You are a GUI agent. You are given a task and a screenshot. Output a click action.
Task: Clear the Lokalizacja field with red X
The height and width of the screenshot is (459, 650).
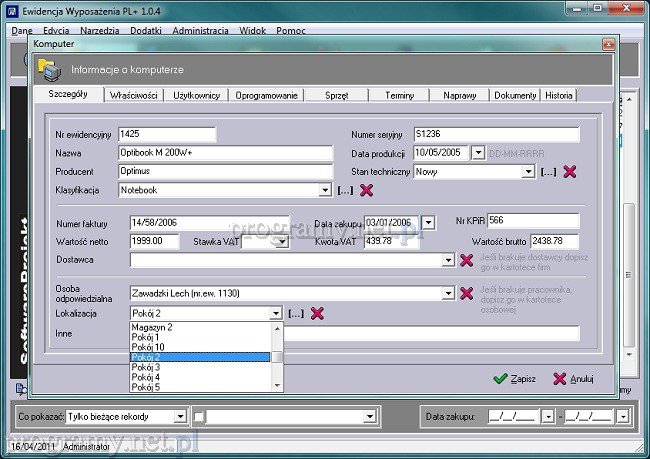point(317,313)
